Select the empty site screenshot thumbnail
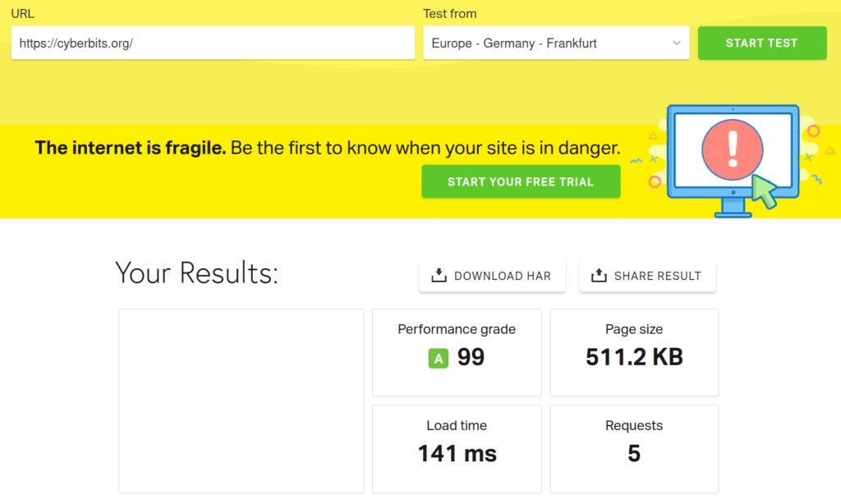 pyautogui.click(x=241, y=401)
